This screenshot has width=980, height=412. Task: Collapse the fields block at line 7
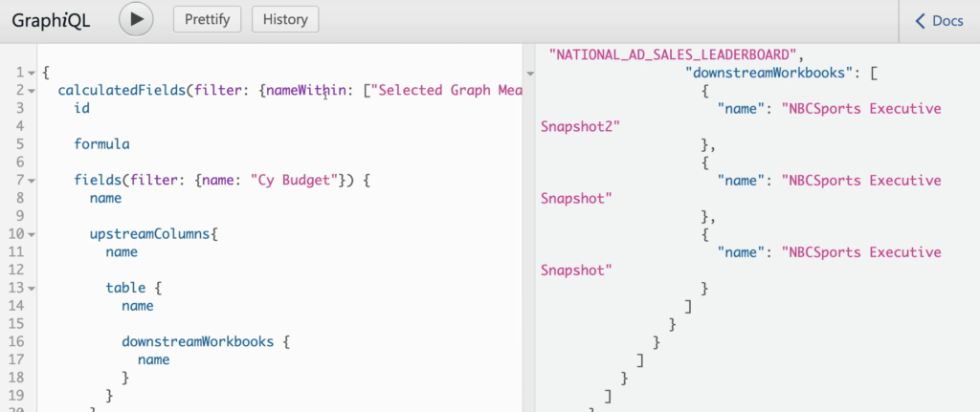32,181
